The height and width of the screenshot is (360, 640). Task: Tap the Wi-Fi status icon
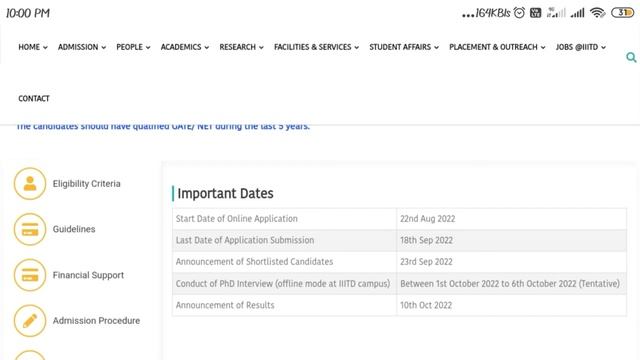click(597, 13)
